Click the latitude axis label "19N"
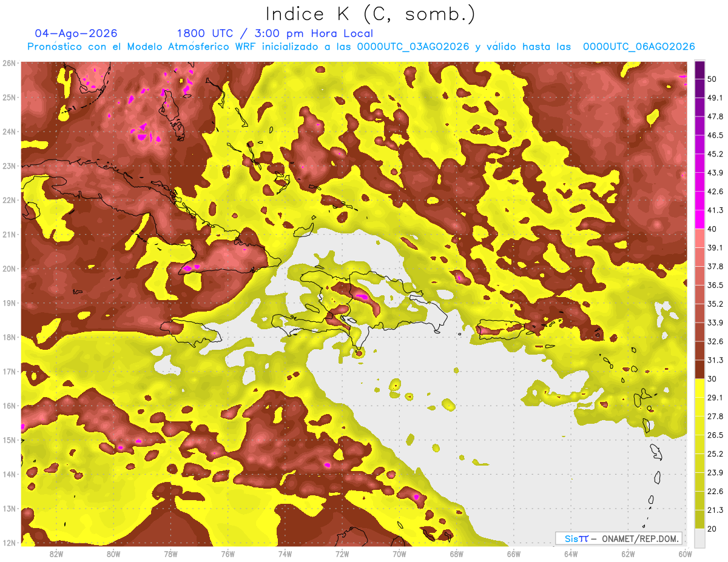The image size is (728, 562). pos(9,303)
